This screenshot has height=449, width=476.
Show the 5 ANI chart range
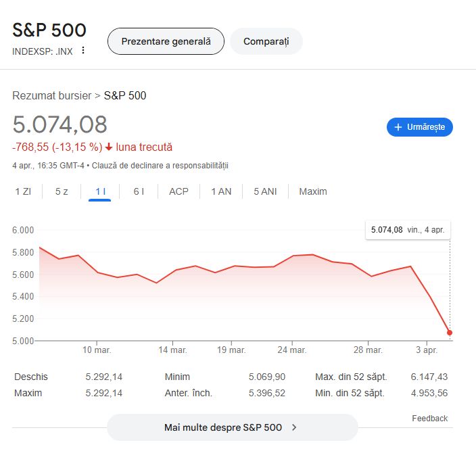265,191
